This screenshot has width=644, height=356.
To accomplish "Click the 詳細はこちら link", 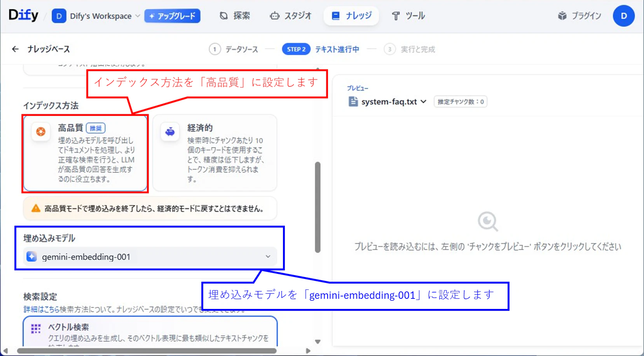I will coord(42,309).
